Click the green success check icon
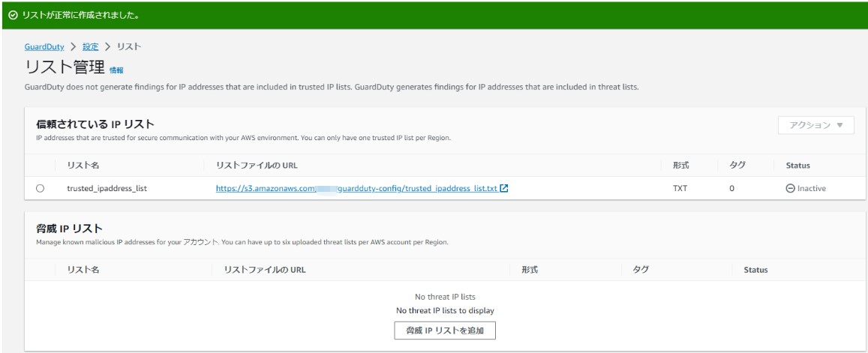 point(13,16)
